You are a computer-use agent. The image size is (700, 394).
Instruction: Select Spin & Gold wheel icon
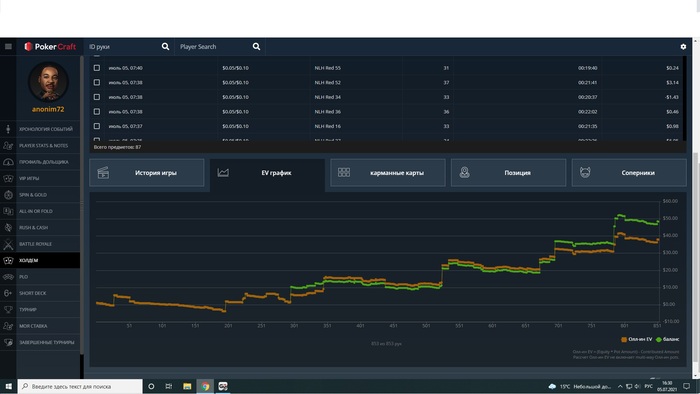8,195
